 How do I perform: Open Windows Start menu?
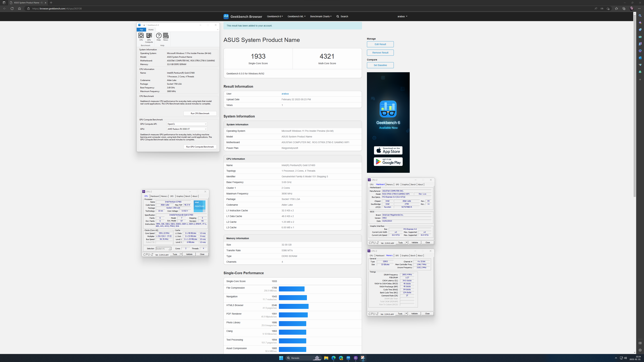pyautogui.click(x=281, y=358)
